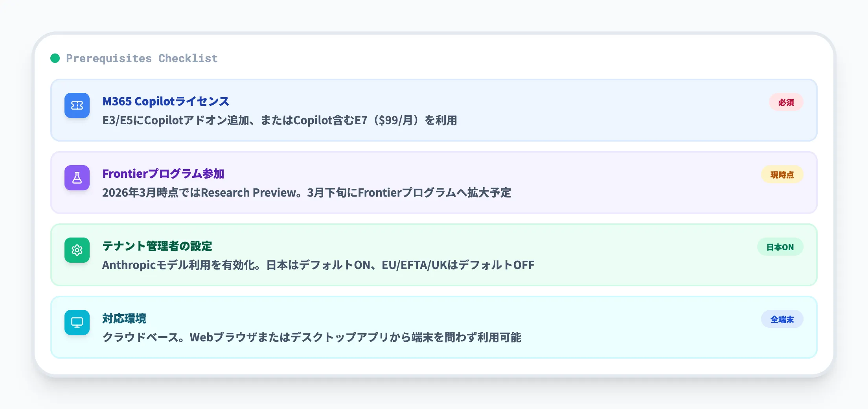The image size is (868, 409).
Task: Click the purple flask icon for Frontierプログラム参加
Action: point(77,178)
